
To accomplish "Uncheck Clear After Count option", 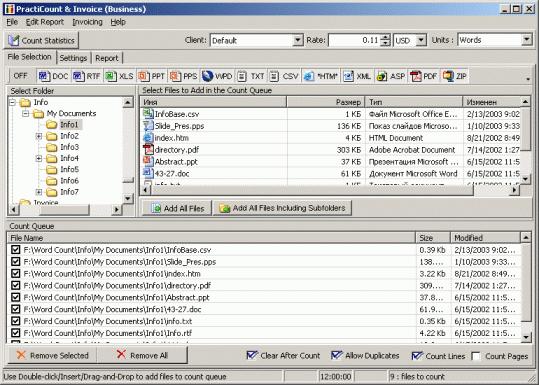I will click(252, 355).
